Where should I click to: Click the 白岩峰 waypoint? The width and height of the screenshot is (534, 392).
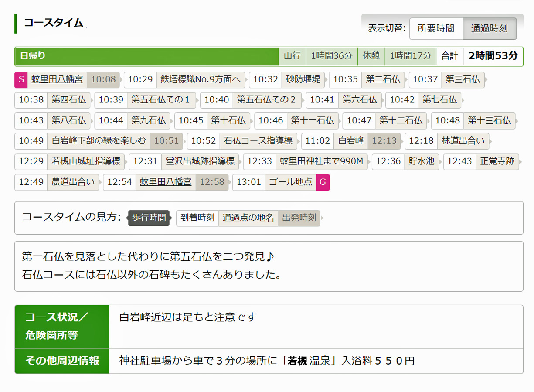pyautogui.click(x=351, y=141)
